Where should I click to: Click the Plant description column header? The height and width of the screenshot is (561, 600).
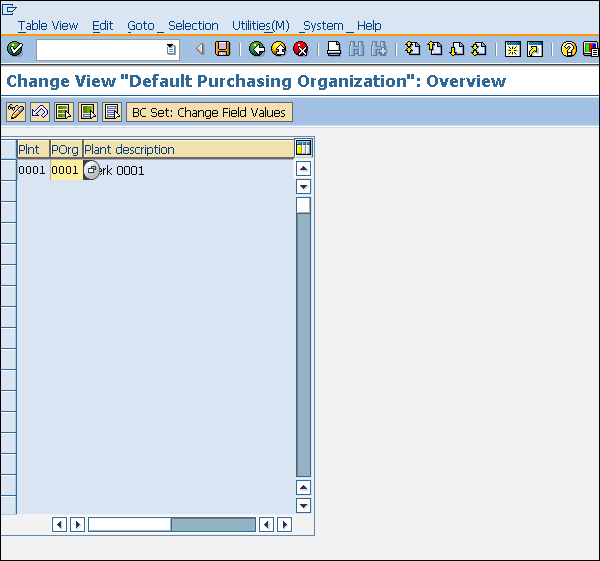point(189,149)
